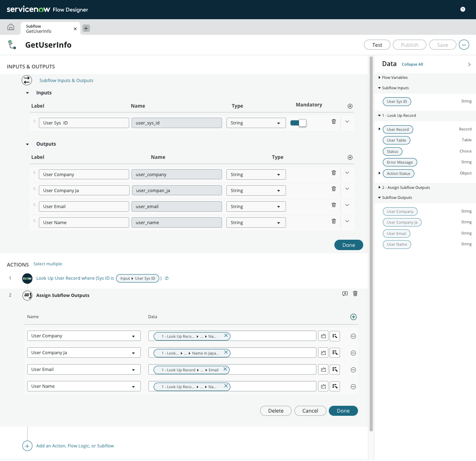Open script editor for User Email data

pos(323,370)
